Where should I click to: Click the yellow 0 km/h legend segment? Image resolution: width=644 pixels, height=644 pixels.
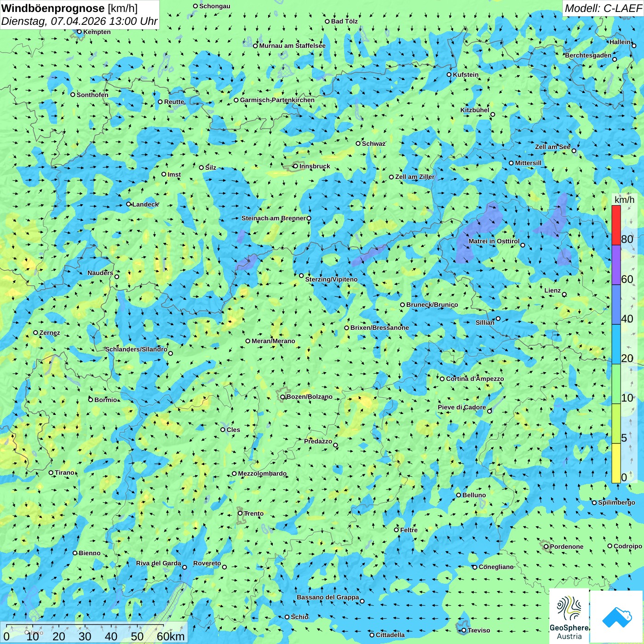tap(616, 463)
